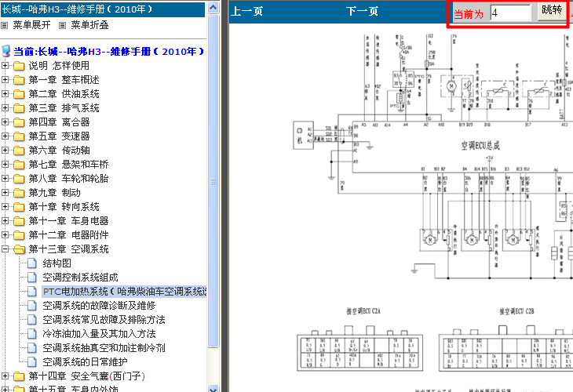Viewport: 573px width, 392px height.
Task: Click folder icon of 第十四章 安全气囊(西门子)
Action: 19,376
